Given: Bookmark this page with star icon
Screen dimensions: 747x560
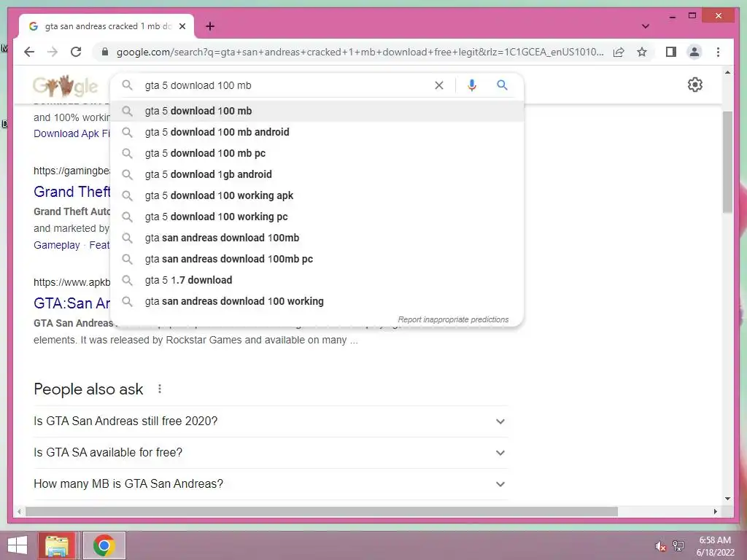Looking at the screenshot, I should point(642,52).
